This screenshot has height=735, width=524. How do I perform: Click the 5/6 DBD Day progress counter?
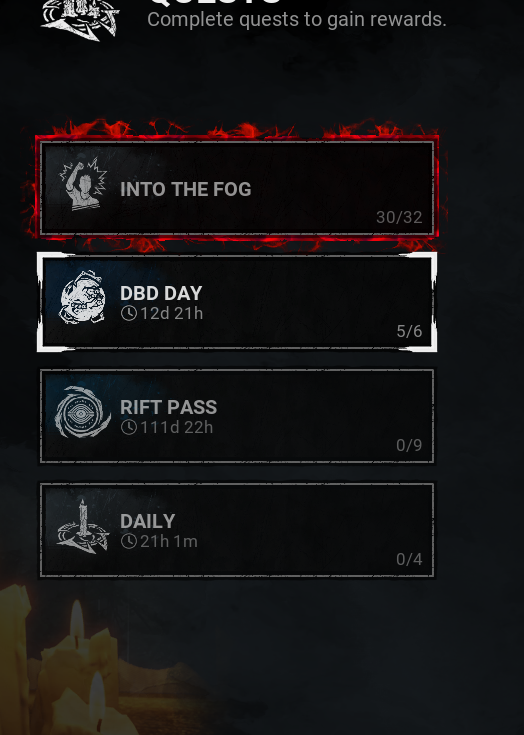click(x=409, y=331)
